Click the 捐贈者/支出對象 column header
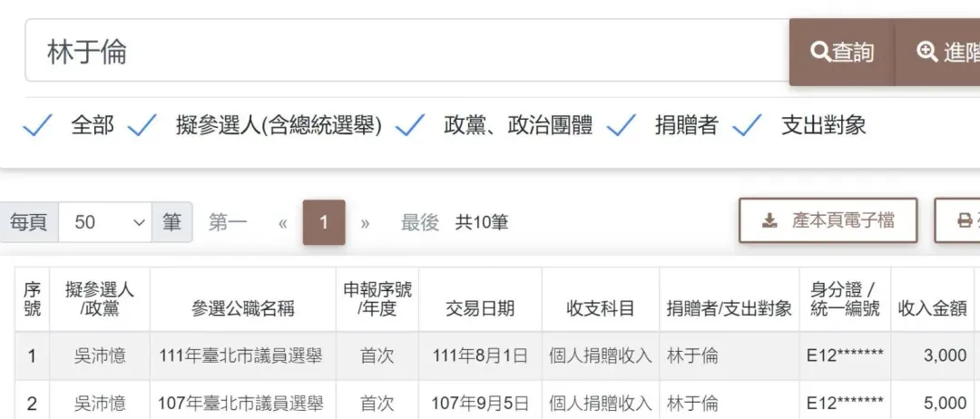 pyautogui.click(x=730, y=299)
